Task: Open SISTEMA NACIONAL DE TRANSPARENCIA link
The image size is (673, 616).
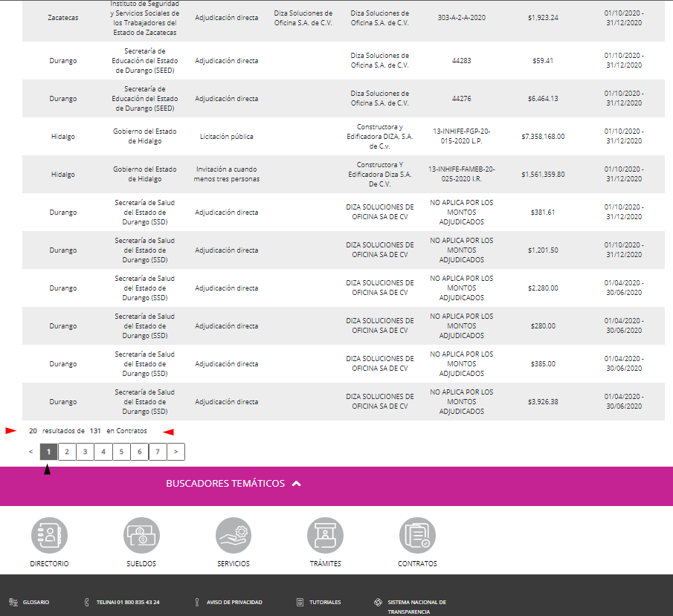Action: 416,606
